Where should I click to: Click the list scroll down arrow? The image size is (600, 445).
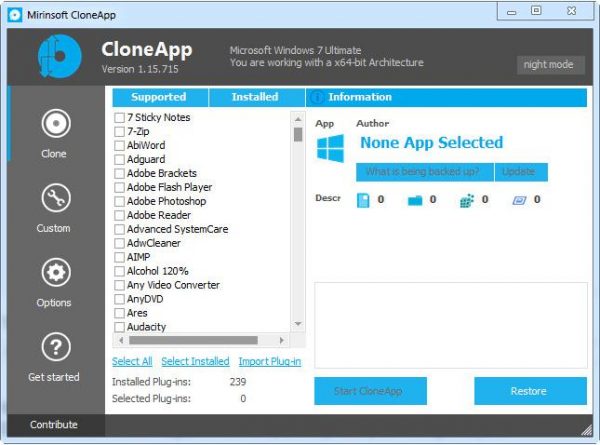[298, 324]
